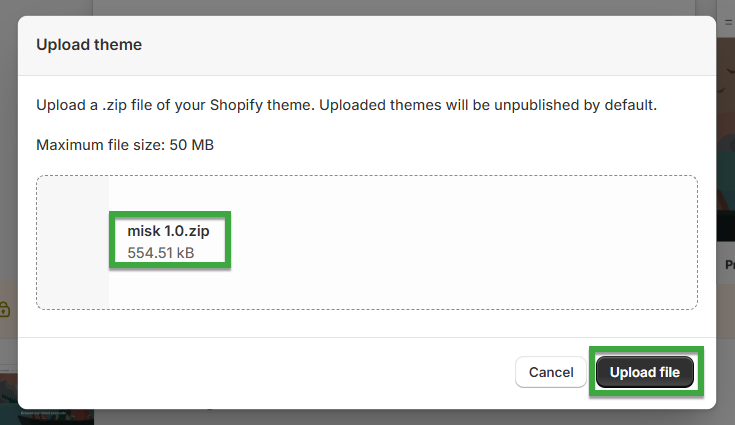
Task: Click the dashed border of the drop zone
Action: pyautogui.click(x=367, y=176)
